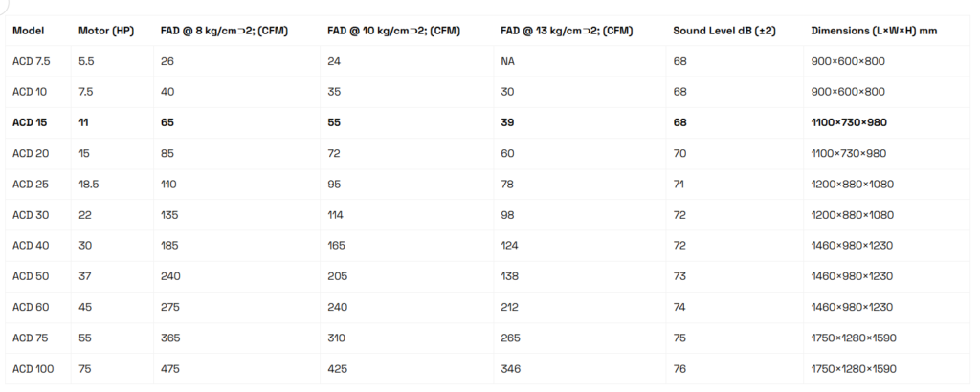Image resolution: width=980 pixels, height=392 pixels.
Task: Select the Sound Level dB column header
Action: (x=724, y=31)
